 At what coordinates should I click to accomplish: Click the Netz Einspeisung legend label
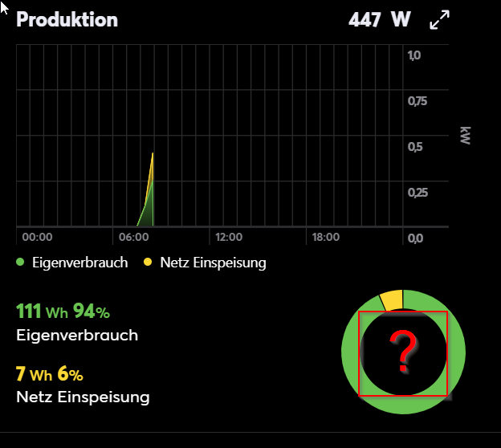(x=213, y=263)
